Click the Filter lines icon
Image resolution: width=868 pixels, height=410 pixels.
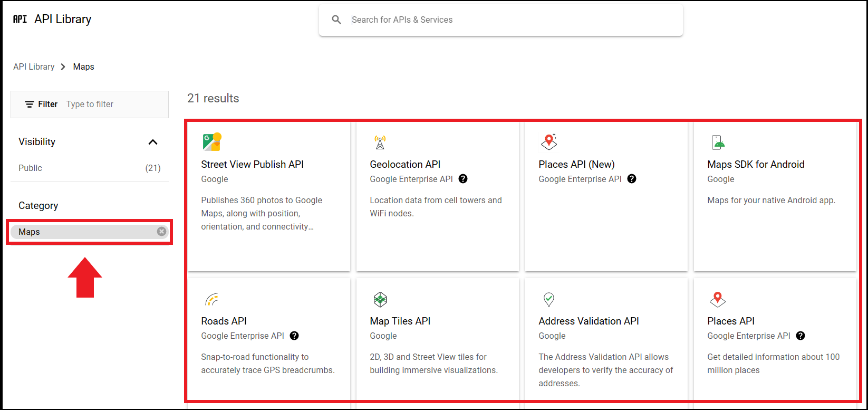[30, 104]
